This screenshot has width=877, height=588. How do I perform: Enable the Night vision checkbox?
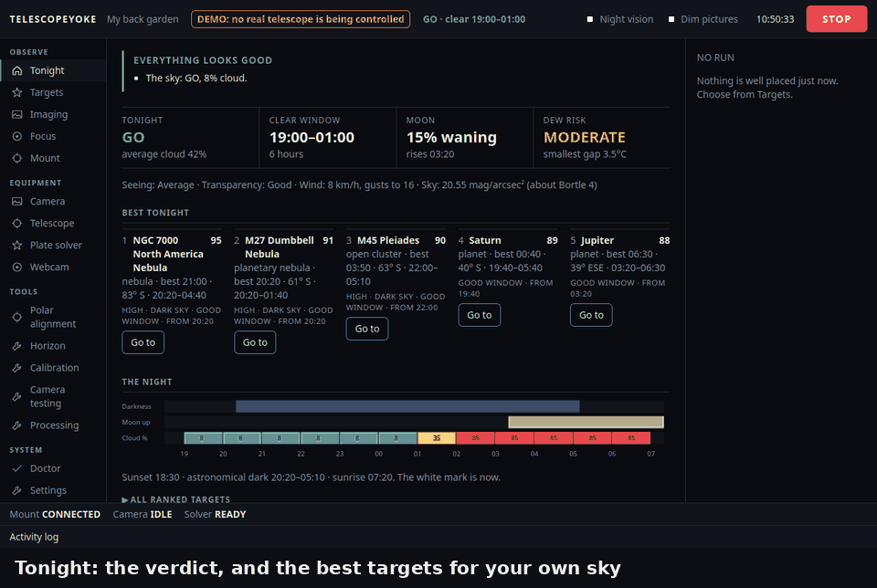pos(589,19)
